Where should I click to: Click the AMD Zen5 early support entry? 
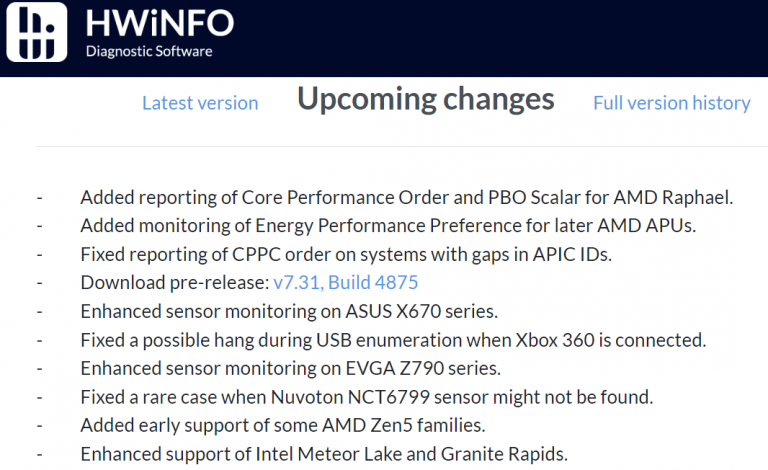tap(283, 425)
